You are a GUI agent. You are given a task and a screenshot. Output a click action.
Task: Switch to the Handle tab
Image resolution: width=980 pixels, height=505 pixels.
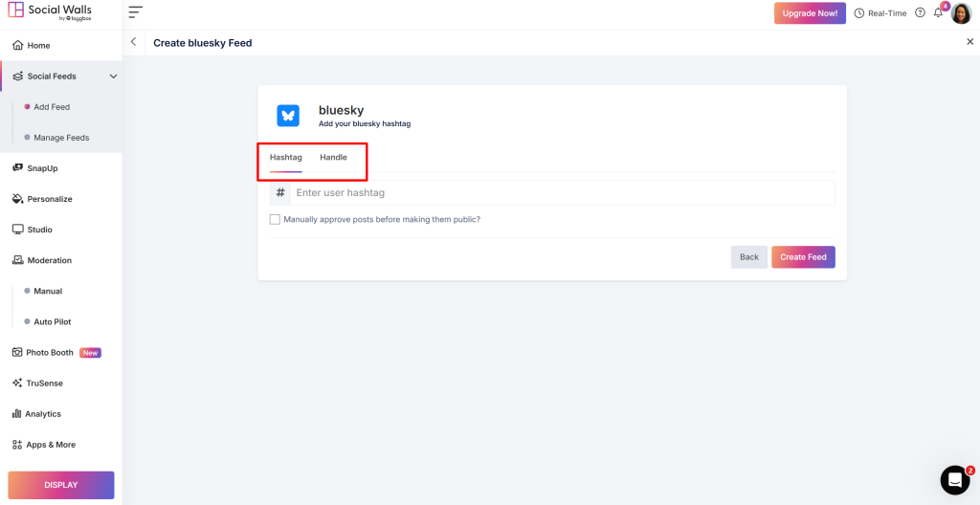333,157
